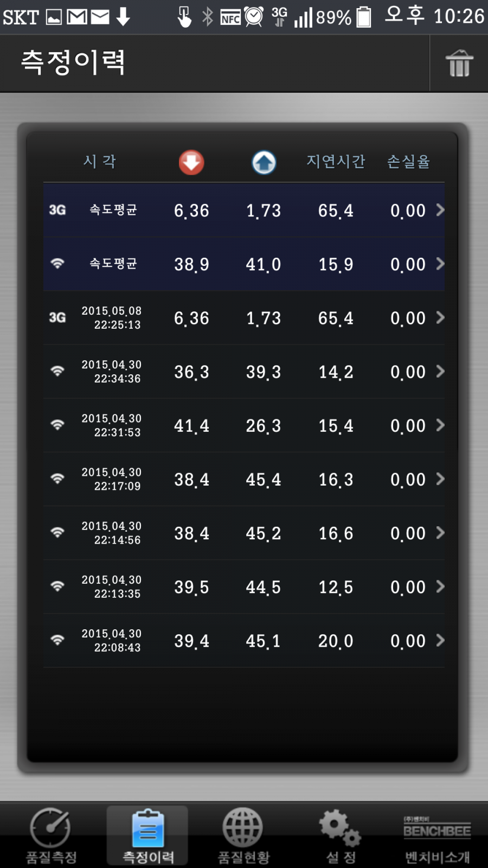Tap the trash can delete icon
488x868 pixels.
pos(459,63)
